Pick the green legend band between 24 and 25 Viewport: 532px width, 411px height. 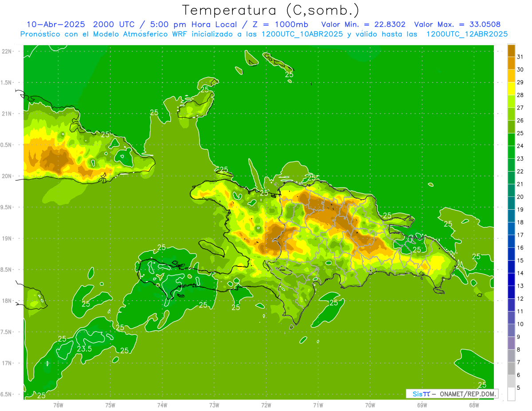tap(511, 139)
